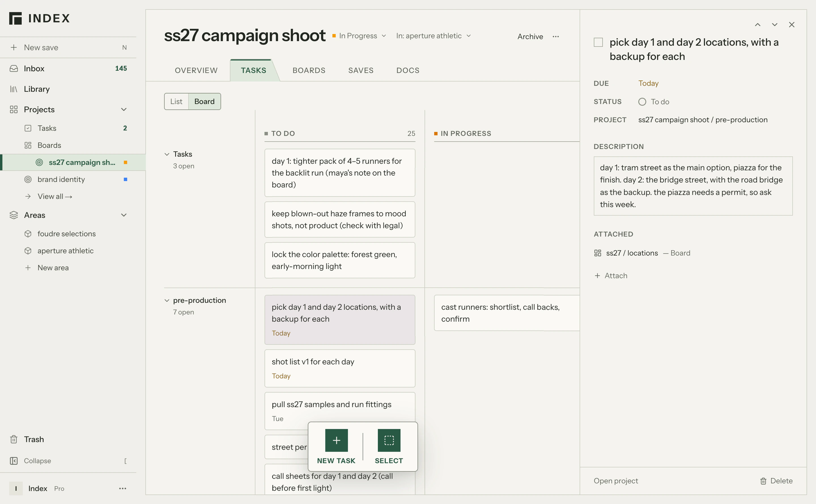Open the Index Pro account options dots

pyautogui.click(x=123, y=488)
